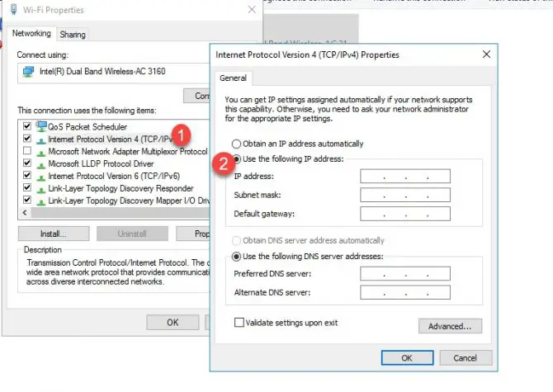This screenshot has height=392, width=553.
Task: Enable Microsoft Network Adapter Multiplexor Protocol checkbox
Action: coord(27,150)
